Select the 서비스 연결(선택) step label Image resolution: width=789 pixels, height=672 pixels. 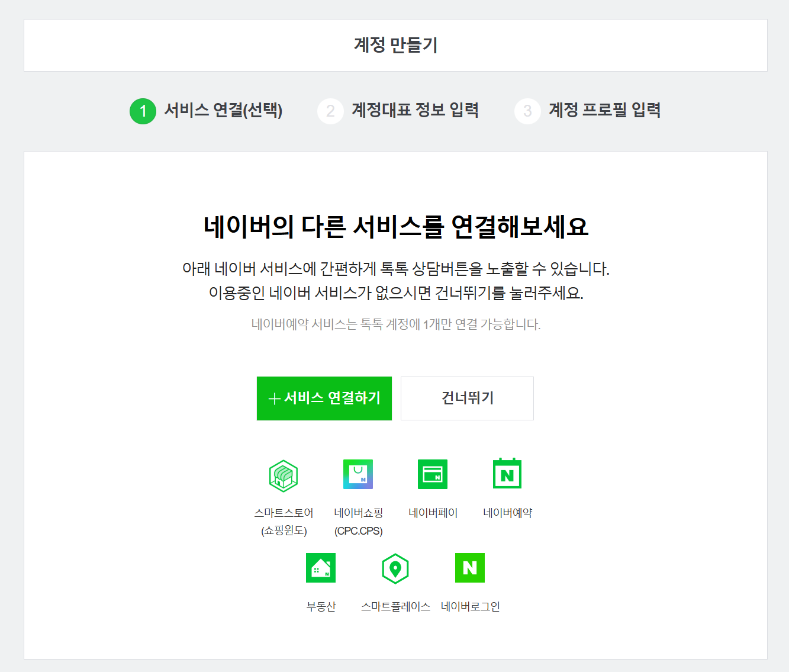(x=223, y=110)
